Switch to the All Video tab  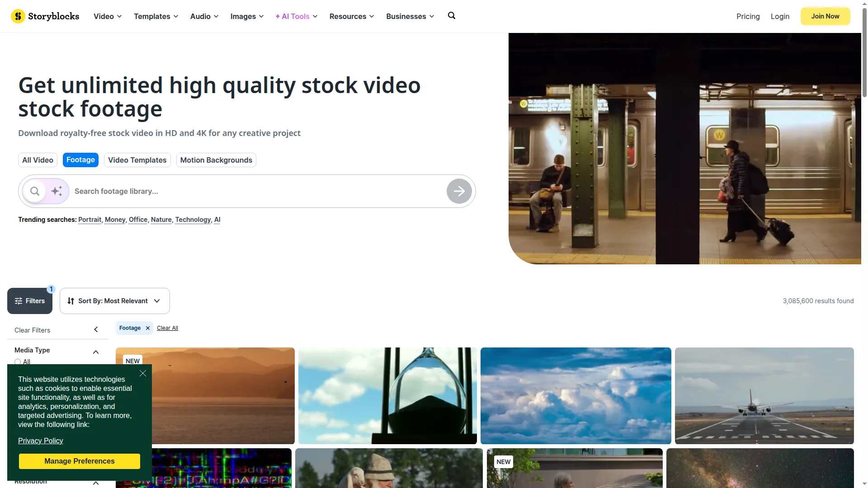38,160
